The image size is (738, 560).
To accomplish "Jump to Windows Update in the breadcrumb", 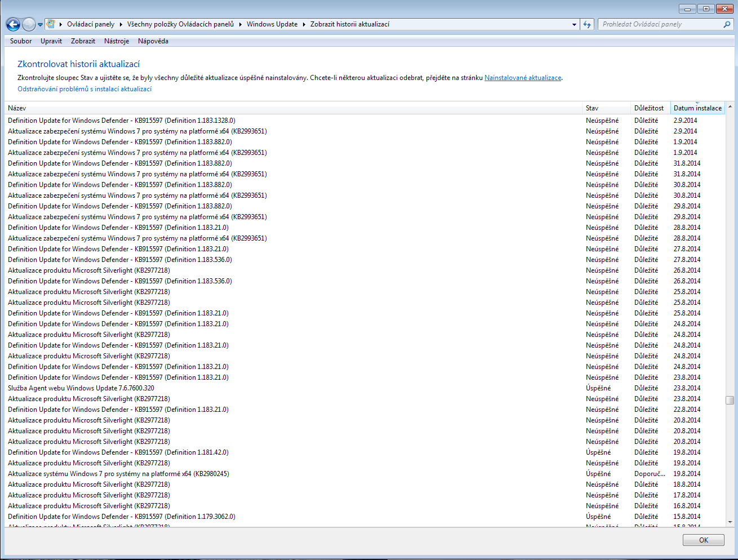I will (272, 24).
